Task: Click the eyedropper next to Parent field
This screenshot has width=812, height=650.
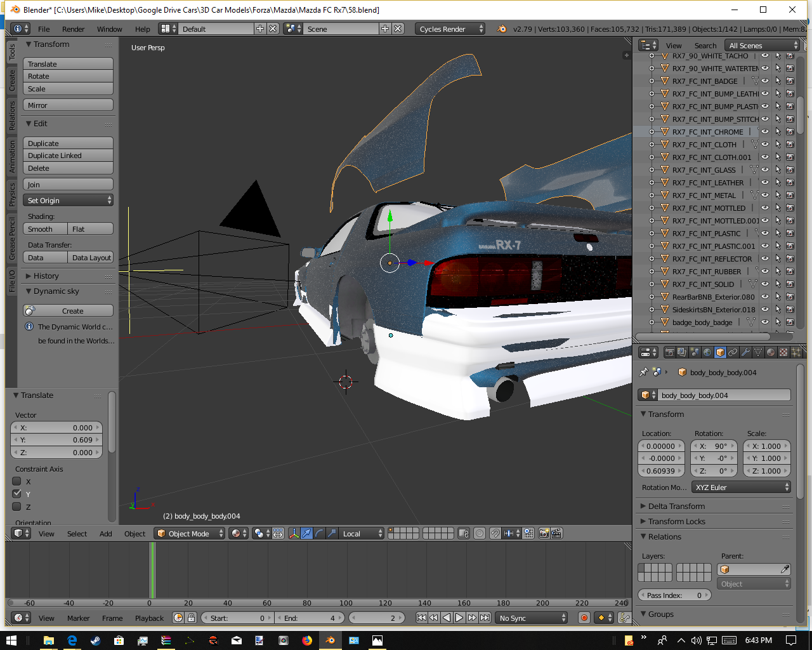Action: click(x=785, y=569)
